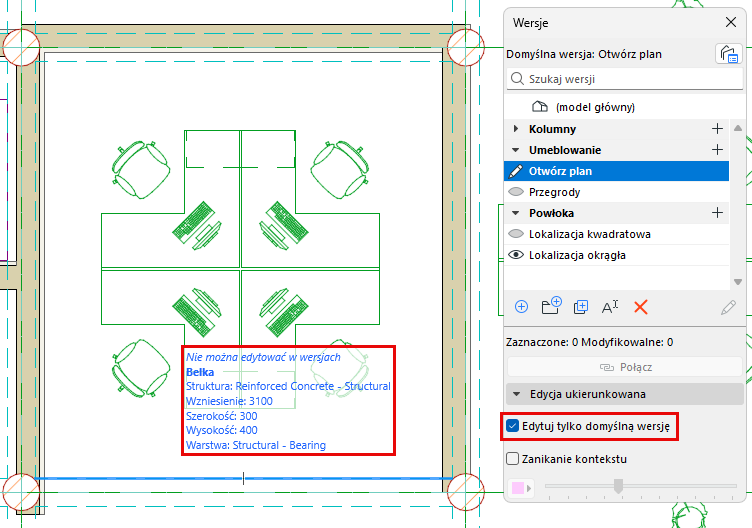This screenshot has height=528, width=752.
Task: Add a version to the Powłoka group
Action: pos(717,212)
